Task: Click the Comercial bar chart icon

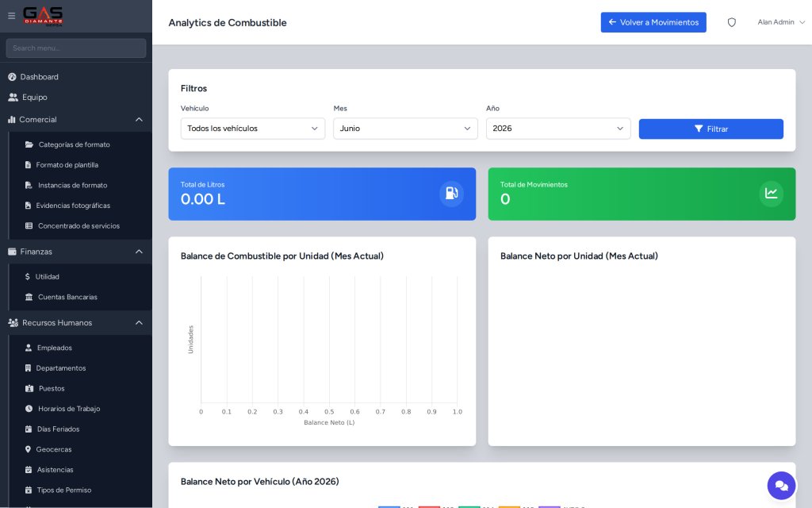Action: [11, 119]
